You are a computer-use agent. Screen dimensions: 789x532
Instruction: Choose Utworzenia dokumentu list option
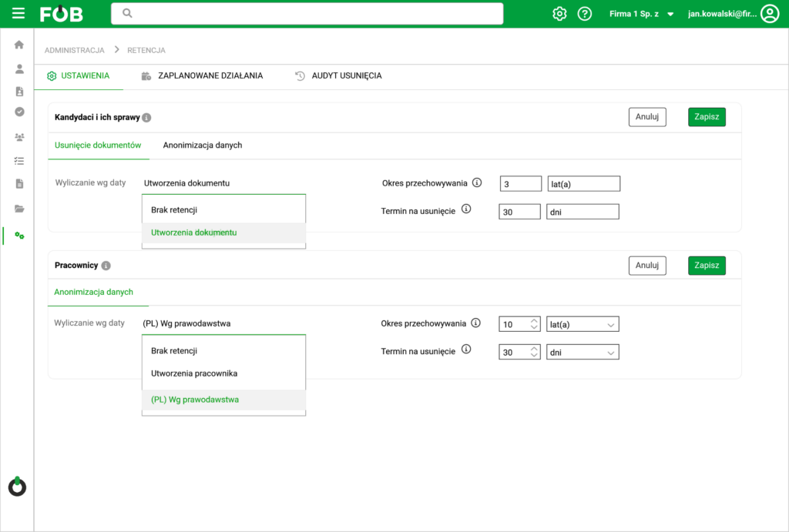click(x=224, y=233)
